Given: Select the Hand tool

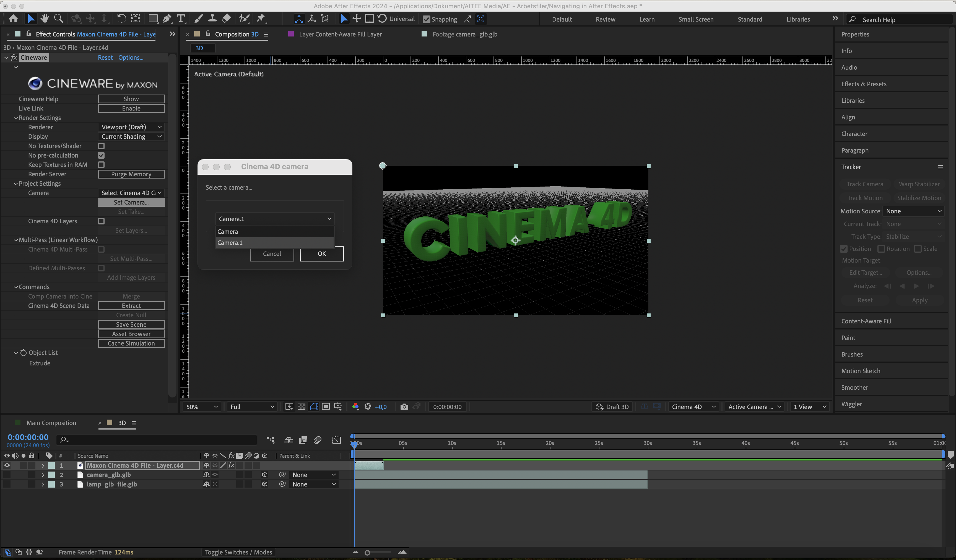Looking at the screenshot, I should 44,19.
